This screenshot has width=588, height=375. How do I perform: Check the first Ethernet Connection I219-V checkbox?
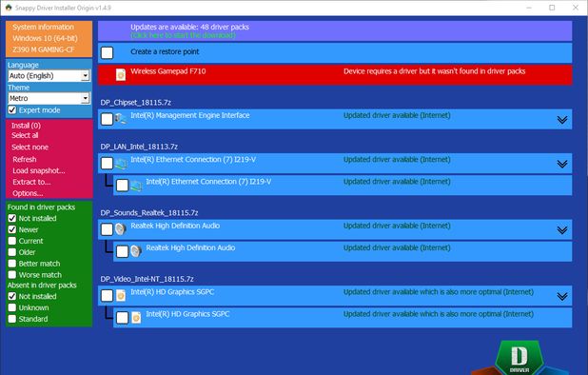tap(107, 164)
